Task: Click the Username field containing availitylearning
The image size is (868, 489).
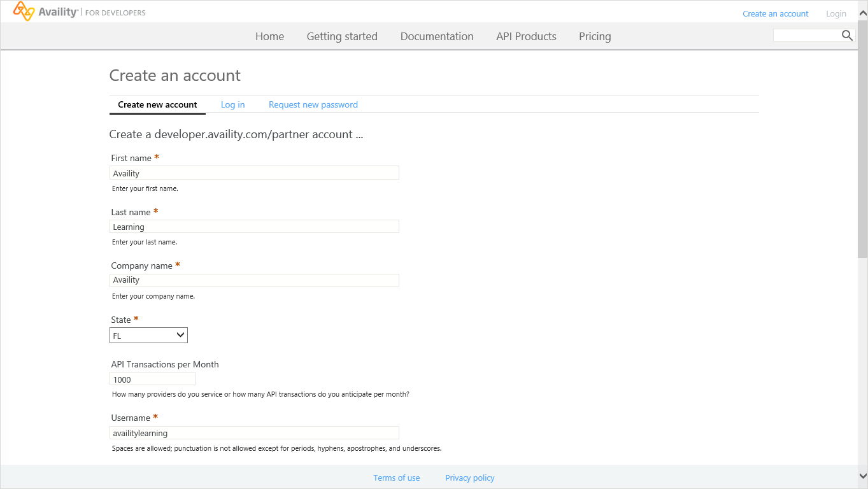Action: [x=254, y=432]
